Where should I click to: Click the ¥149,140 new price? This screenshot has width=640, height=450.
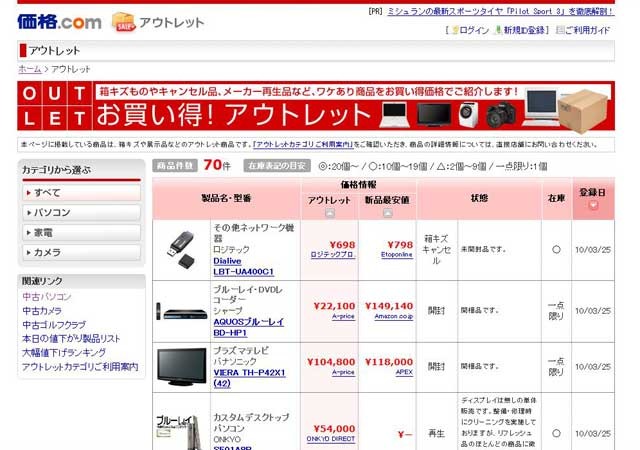coord(389,306)
